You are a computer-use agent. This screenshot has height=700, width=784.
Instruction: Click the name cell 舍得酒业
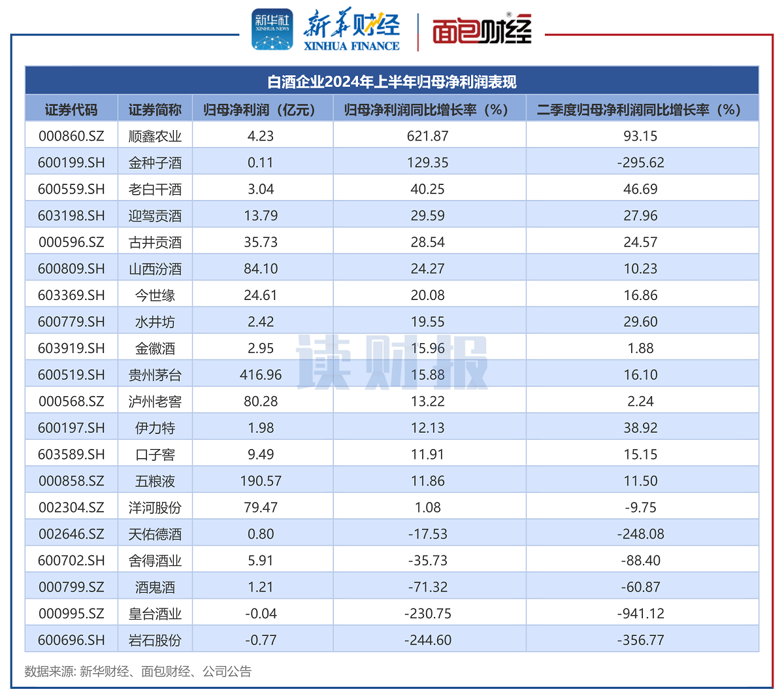[x=155, y=560]
